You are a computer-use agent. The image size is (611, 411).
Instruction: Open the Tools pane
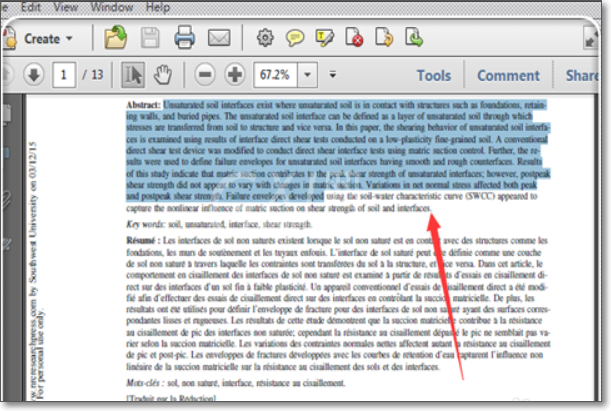pyautogui.click(x=434, y=76)
